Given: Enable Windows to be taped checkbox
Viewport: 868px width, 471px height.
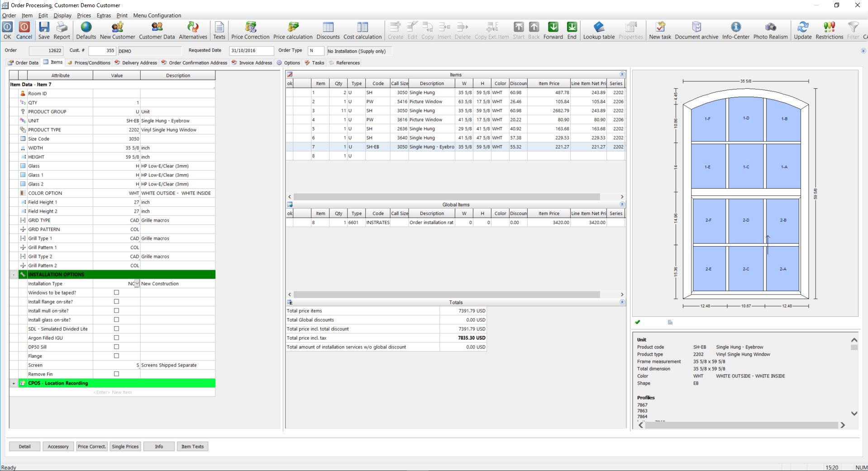Looking at the screenshot, I should [x=116, y=293].
